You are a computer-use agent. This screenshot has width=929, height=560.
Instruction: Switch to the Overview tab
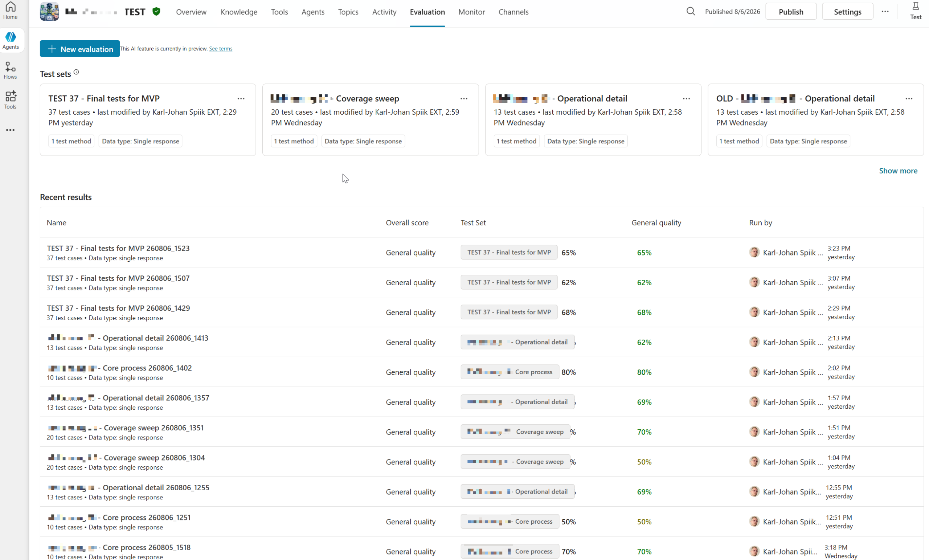click(191, 12)
